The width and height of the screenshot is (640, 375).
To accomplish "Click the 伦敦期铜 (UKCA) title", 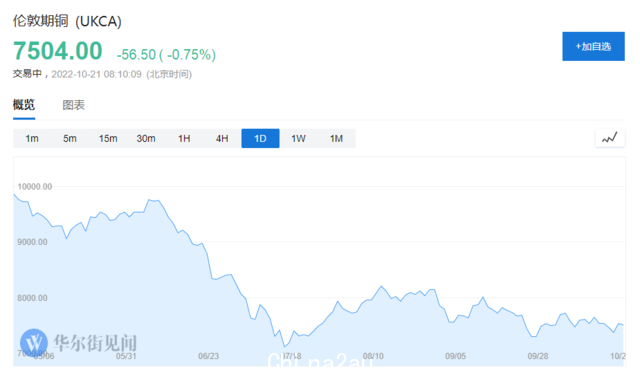I will pos(67,21).
